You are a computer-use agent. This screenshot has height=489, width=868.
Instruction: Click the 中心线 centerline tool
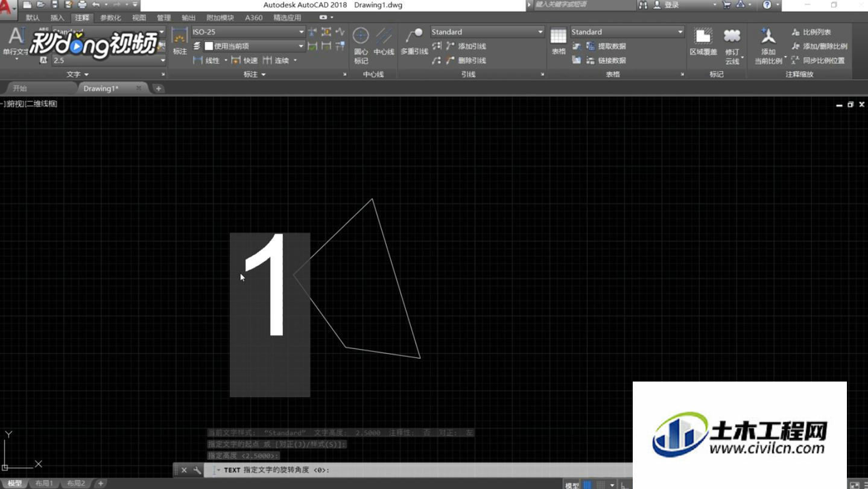[x=384, y=42]
